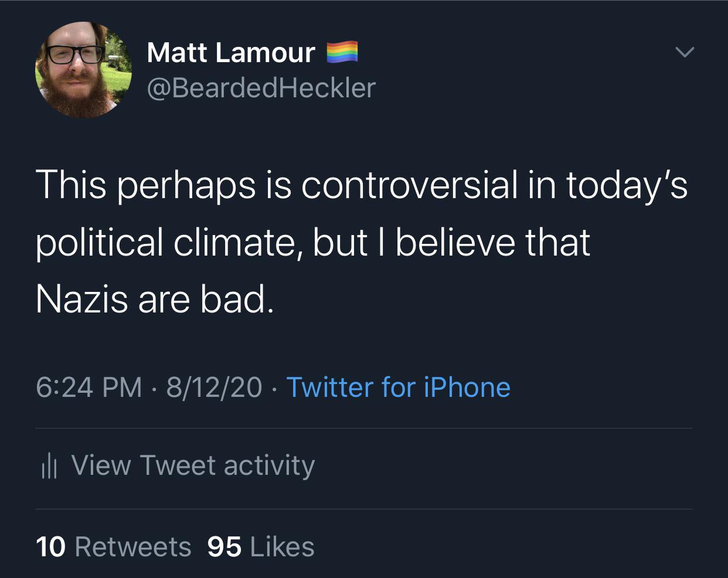Select the analytics icon next to activity text
This screenshot has width=728, height=578.
pos(50,465)
